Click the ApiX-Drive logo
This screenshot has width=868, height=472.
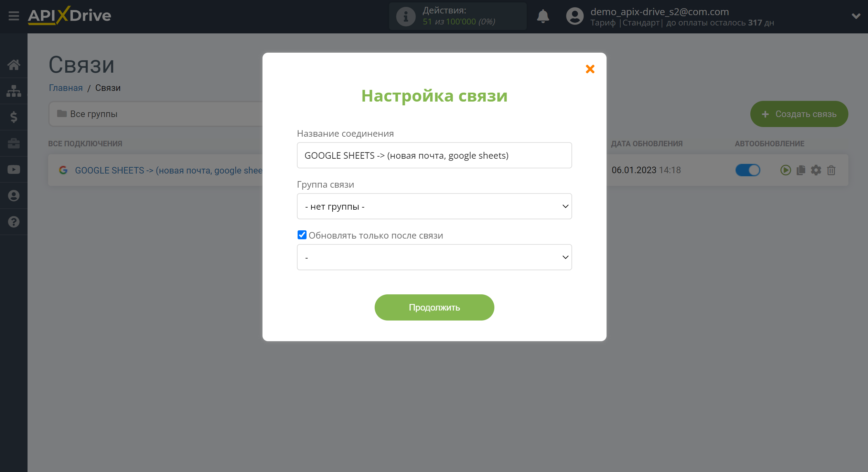pos(69,15)
